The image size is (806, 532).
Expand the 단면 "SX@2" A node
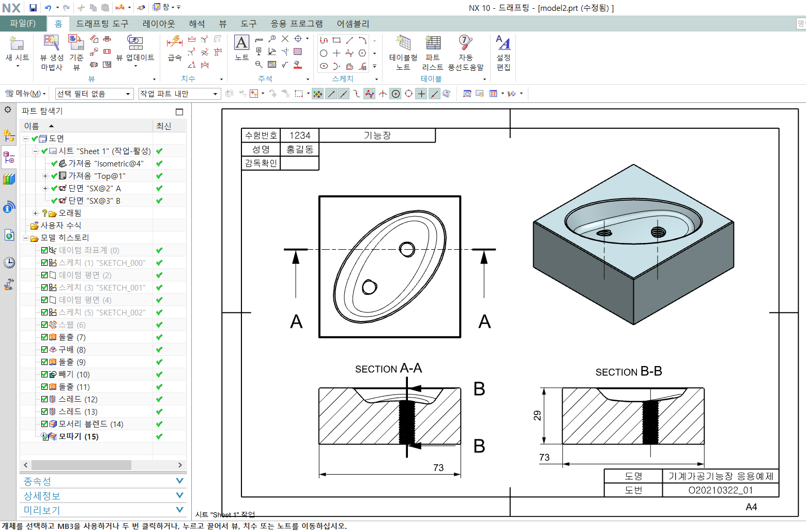coord(45,188)
